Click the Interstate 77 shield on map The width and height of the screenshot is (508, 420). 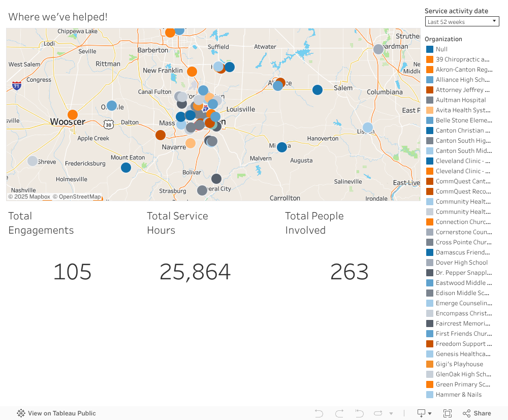pyautogui.click(x=205, y=109)
